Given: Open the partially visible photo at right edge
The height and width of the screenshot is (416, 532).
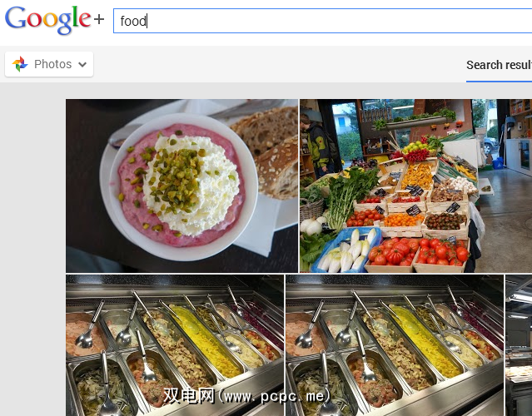Looking at the screenshot, I should pos(519,345).
